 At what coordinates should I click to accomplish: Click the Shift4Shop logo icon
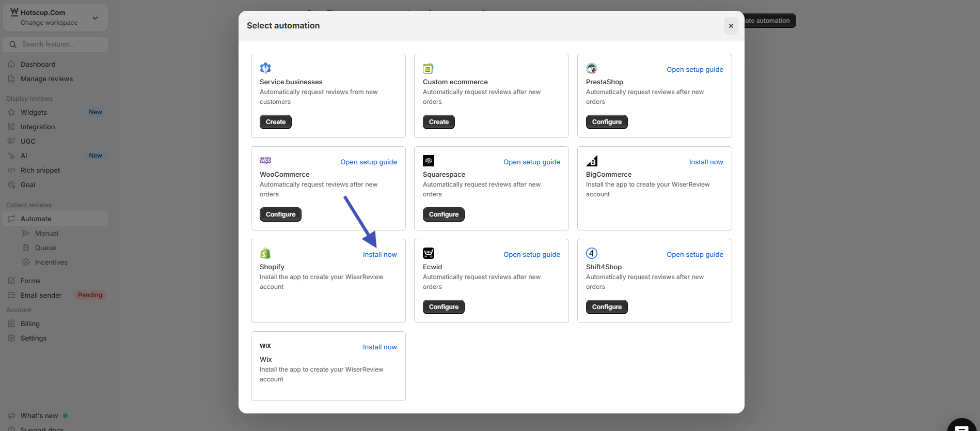(592, 253)
